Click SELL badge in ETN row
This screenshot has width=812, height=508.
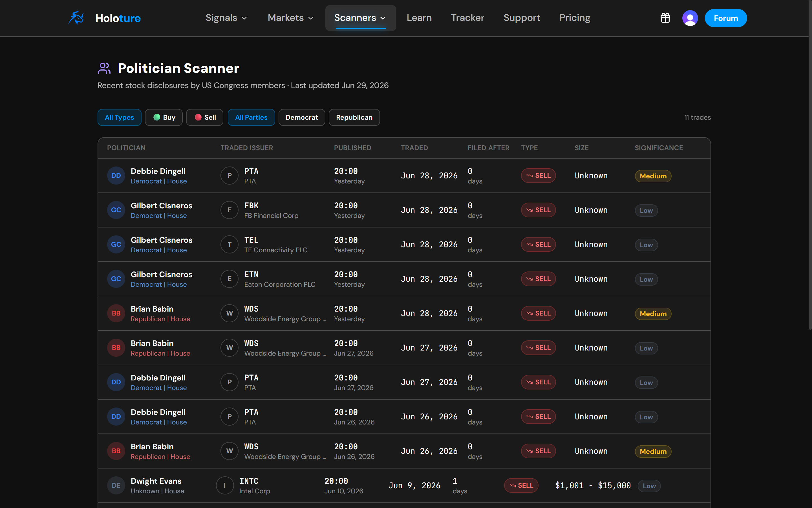point(538,279)
